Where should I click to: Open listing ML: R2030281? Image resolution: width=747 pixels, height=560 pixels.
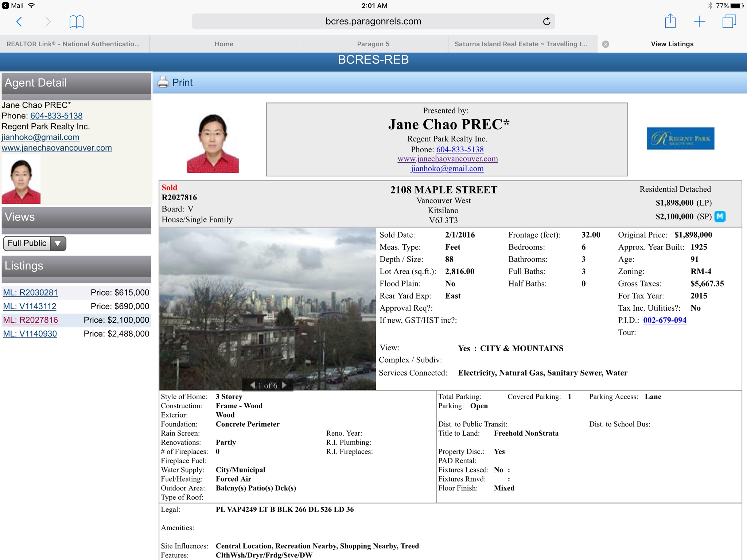(30, 292)
